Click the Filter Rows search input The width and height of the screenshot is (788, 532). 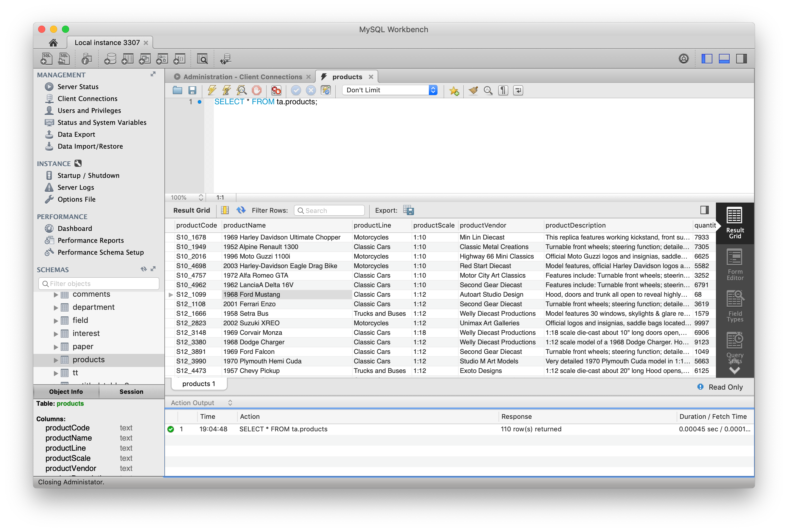coord(328,210)
